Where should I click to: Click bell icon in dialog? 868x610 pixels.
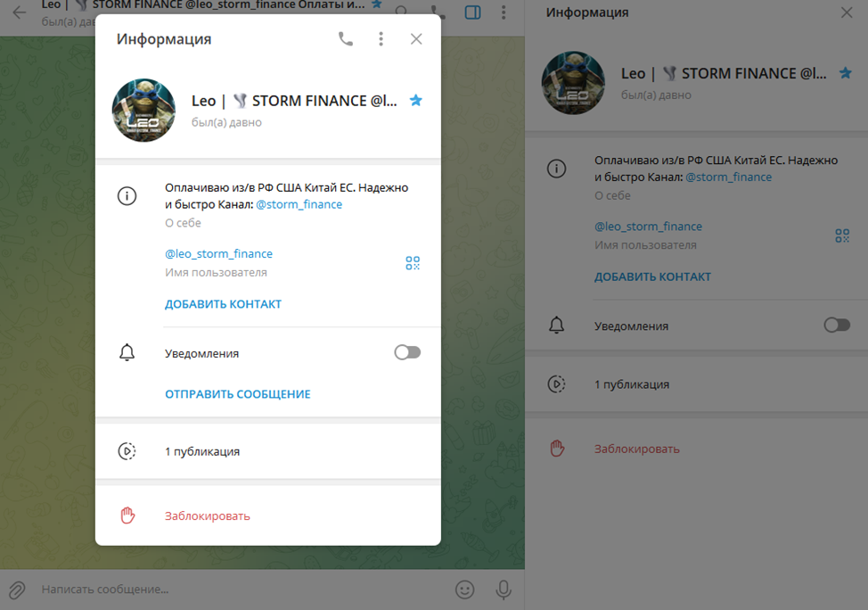pos(127,352)
